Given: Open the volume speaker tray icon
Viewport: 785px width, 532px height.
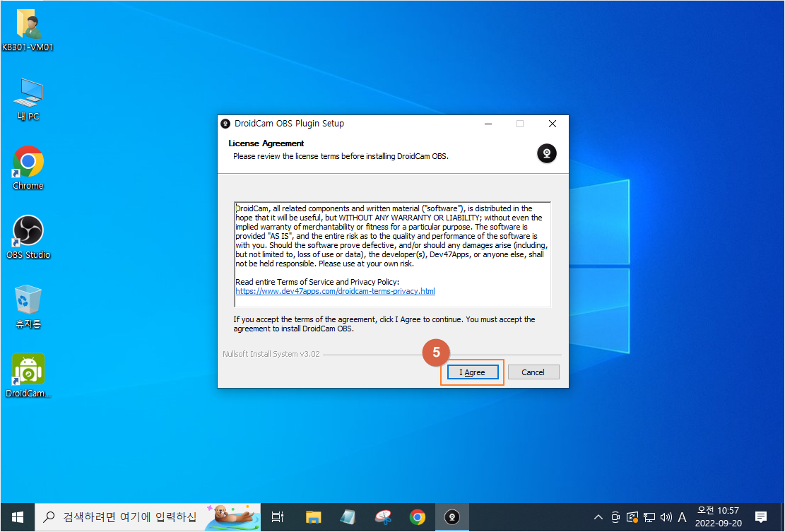Looking at the screenshot, I should point(666,517).
